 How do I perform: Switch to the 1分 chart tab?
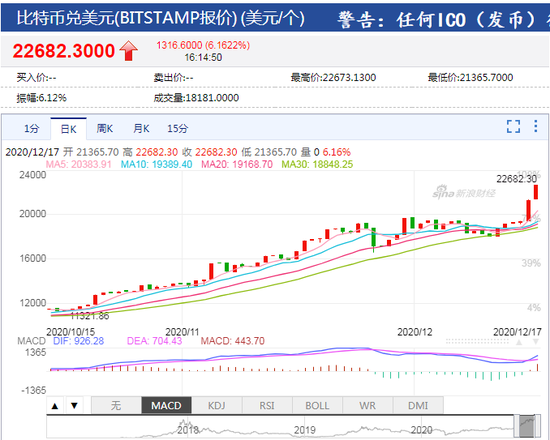click(31, 129)
